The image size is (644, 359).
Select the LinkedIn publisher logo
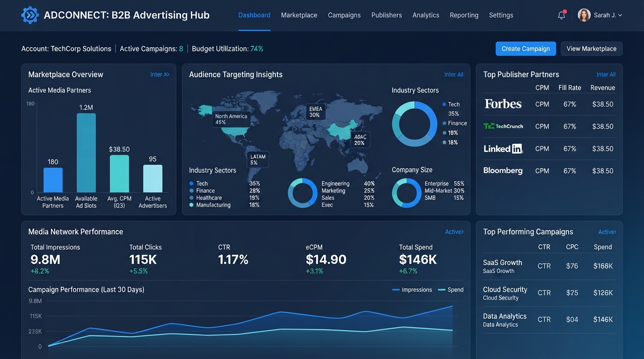pyautogui.click(x=503, y=149)
